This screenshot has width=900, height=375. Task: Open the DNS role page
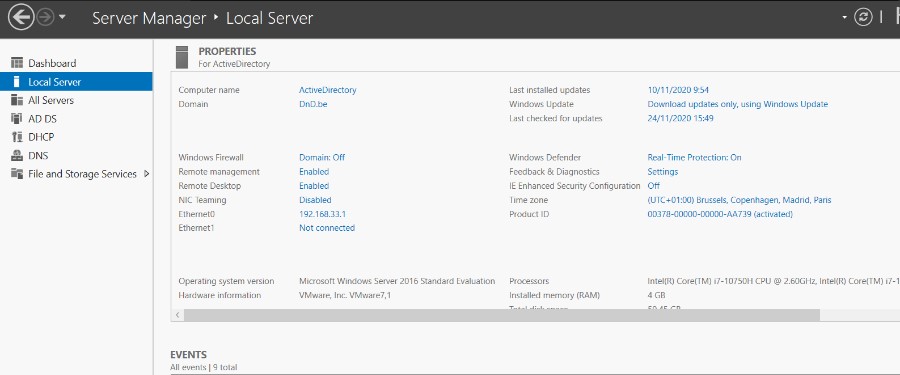pyautogui.click(x=38, y=156)
